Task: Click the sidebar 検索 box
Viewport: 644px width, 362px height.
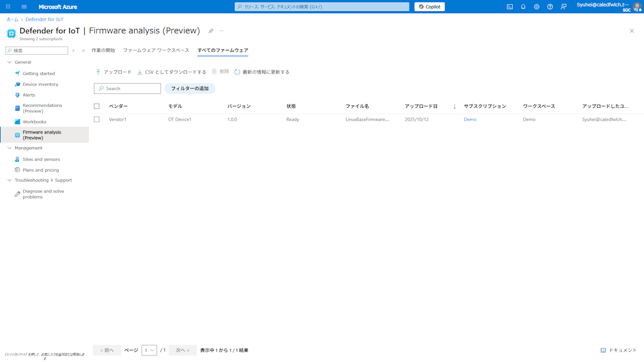Action: (36, 50)
